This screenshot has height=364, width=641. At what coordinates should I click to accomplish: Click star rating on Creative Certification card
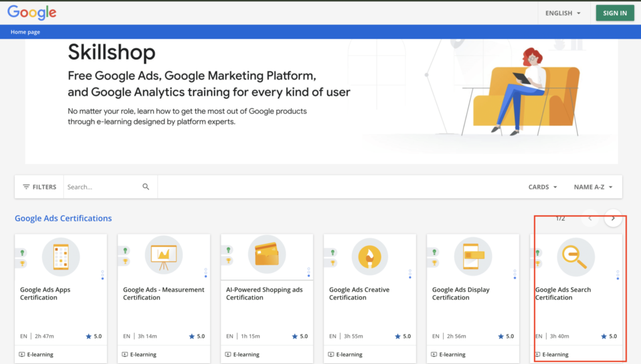[403, 336]
